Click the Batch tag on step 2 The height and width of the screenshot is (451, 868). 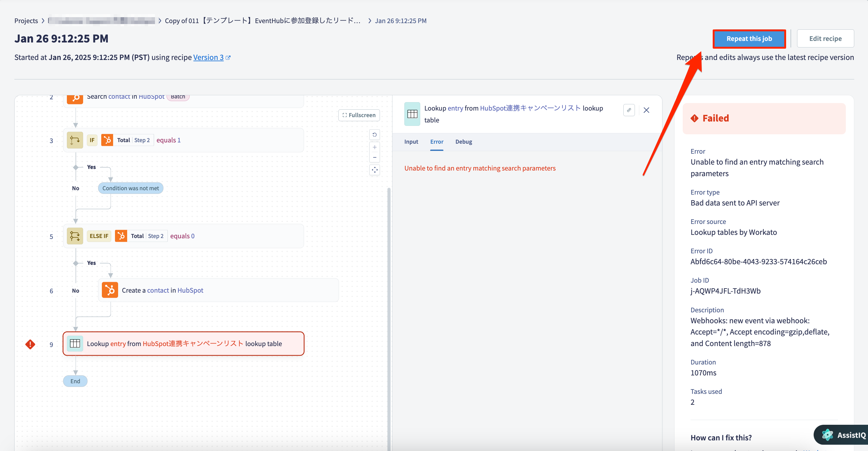[x=178, y=97]
